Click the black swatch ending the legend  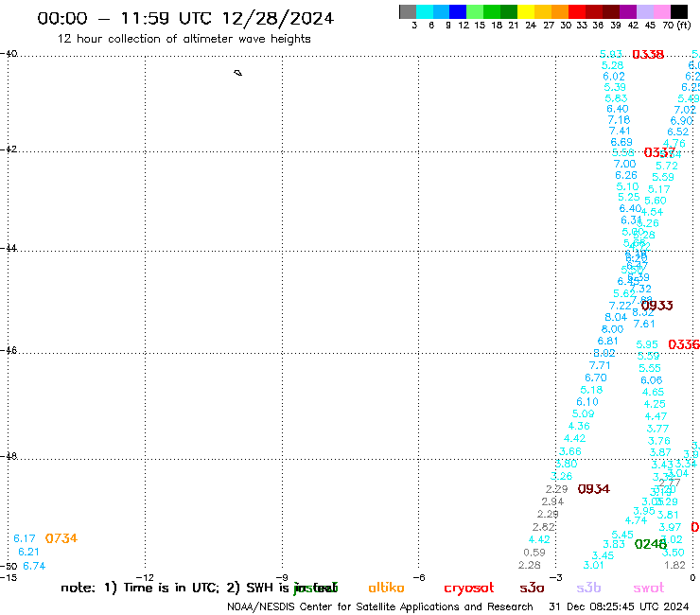pyautogui.click(x=679, y=11)
